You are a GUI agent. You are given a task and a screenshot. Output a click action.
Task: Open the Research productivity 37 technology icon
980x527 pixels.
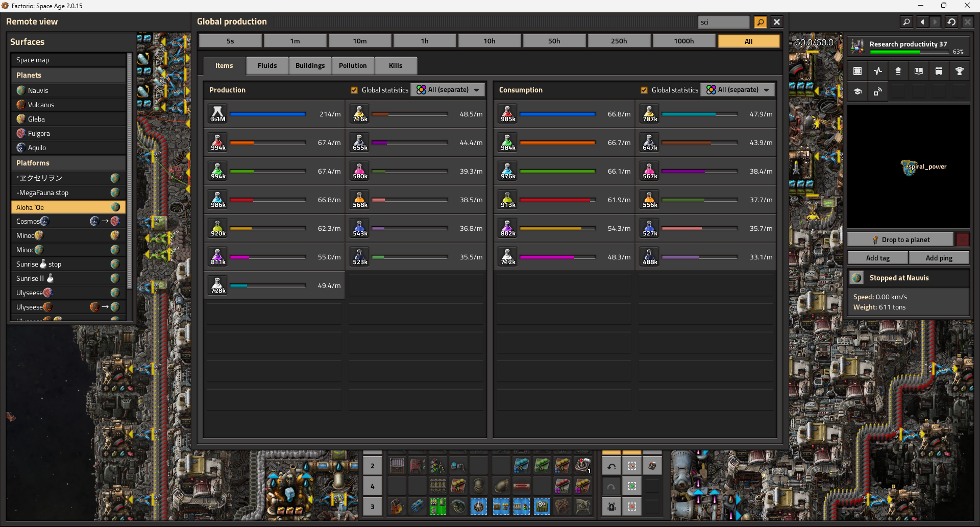pyautogui.click(x=857, y=46)
